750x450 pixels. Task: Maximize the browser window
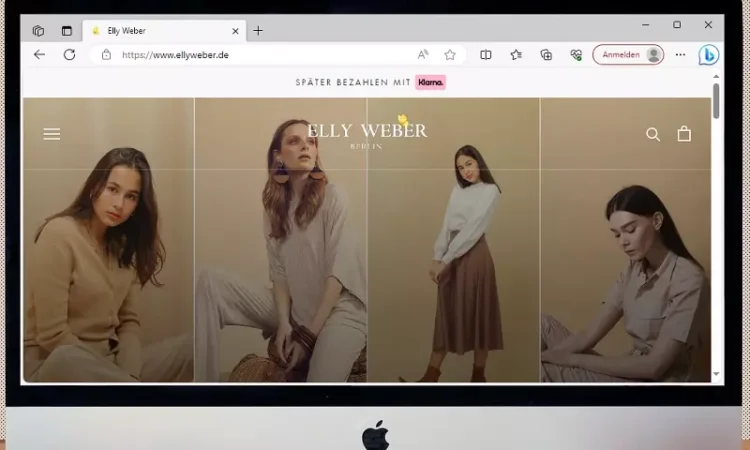pos(677,24)
